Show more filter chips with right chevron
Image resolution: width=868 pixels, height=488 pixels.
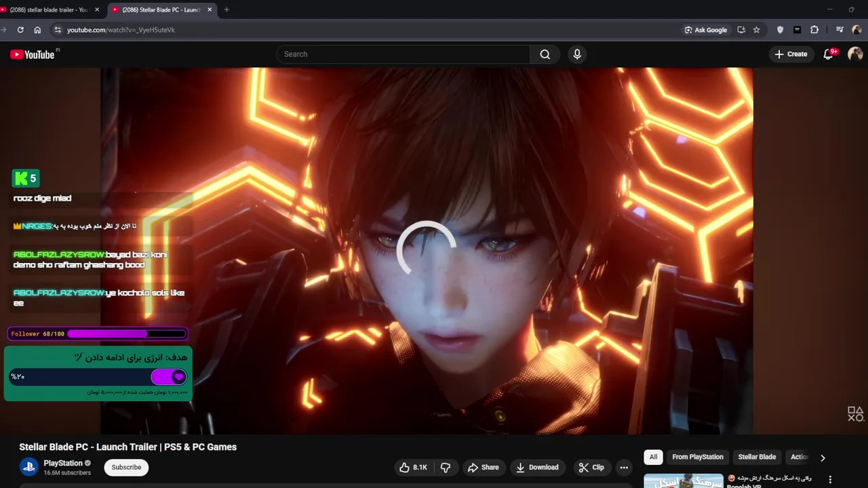coord(823,457)
